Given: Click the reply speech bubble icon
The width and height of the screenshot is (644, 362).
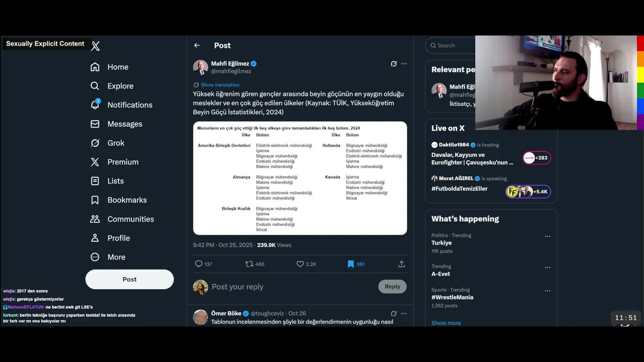Looking at the screenshot, I should 199,264.
